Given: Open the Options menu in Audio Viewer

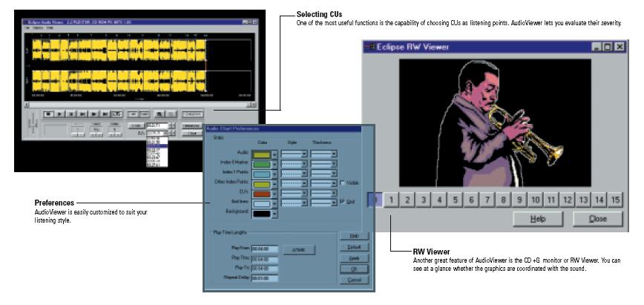Looking at the screenshot, I should [38, 27].
